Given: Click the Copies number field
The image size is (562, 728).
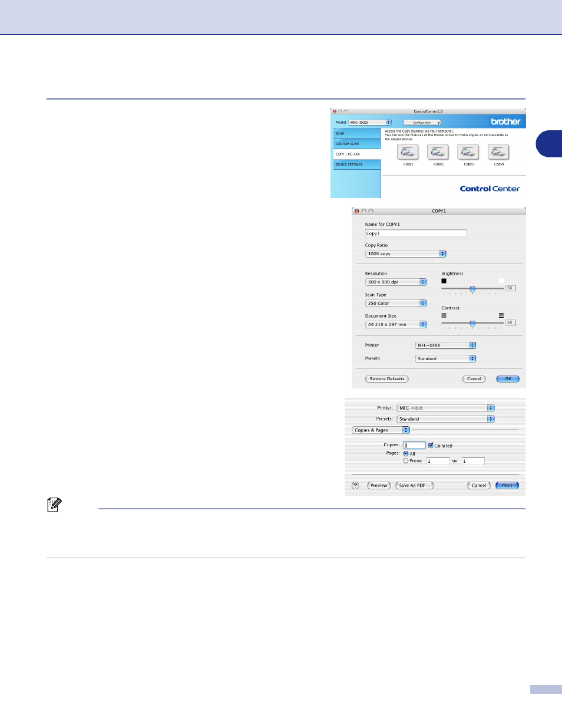Looking at the screenshot, I should point(414,445).
